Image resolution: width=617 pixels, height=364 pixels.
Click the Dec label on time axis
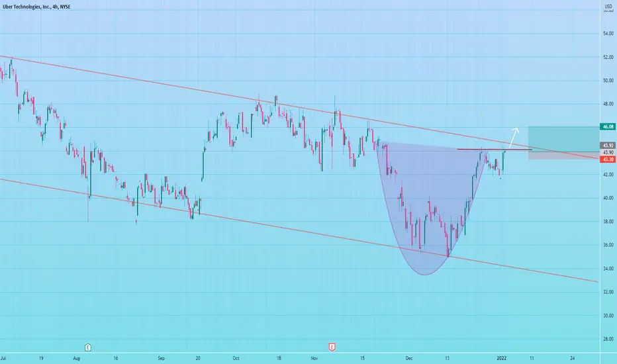point(409,359)
